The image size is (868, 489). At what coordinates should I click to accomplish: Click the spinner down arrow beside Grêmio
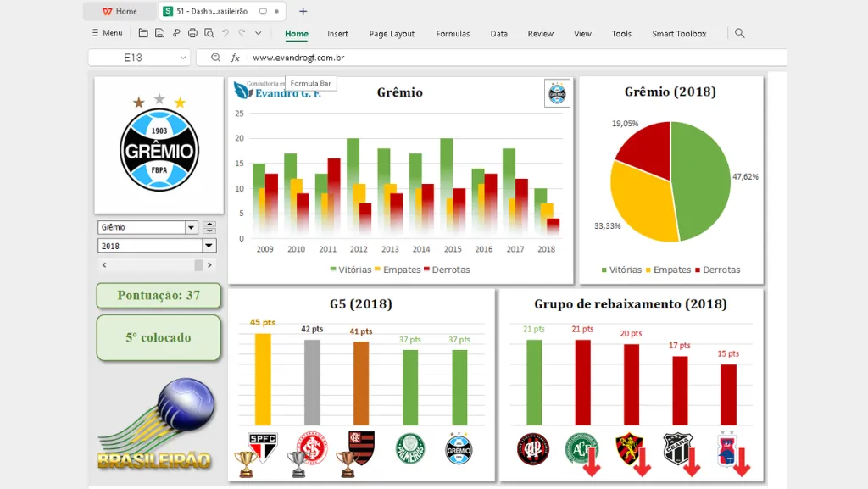click(x=209, y=231)
